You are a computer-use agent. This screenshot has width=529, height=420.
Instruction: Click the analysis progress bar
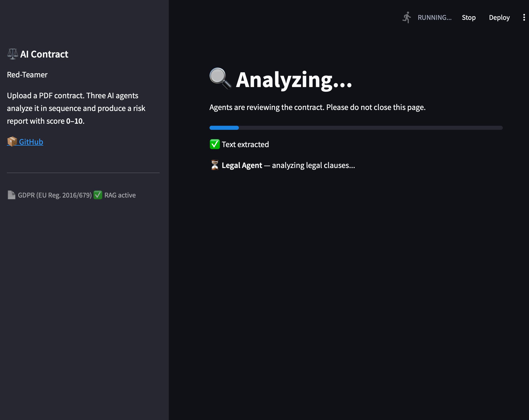356,128
